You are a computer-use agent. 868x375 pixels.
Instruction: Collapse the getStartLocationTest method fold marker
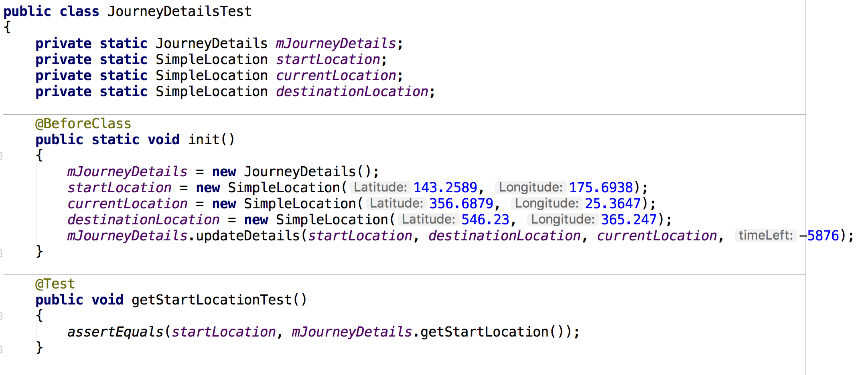click(x=1, y=316)
